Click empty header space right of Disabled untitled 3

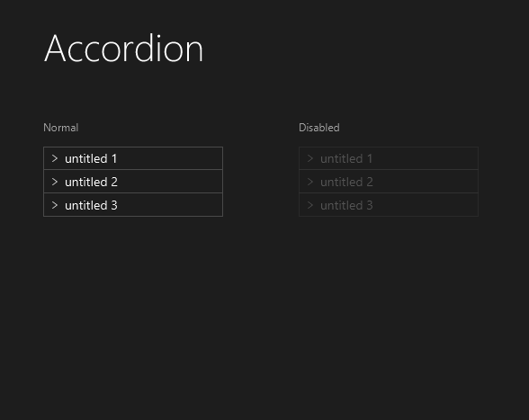425,205
